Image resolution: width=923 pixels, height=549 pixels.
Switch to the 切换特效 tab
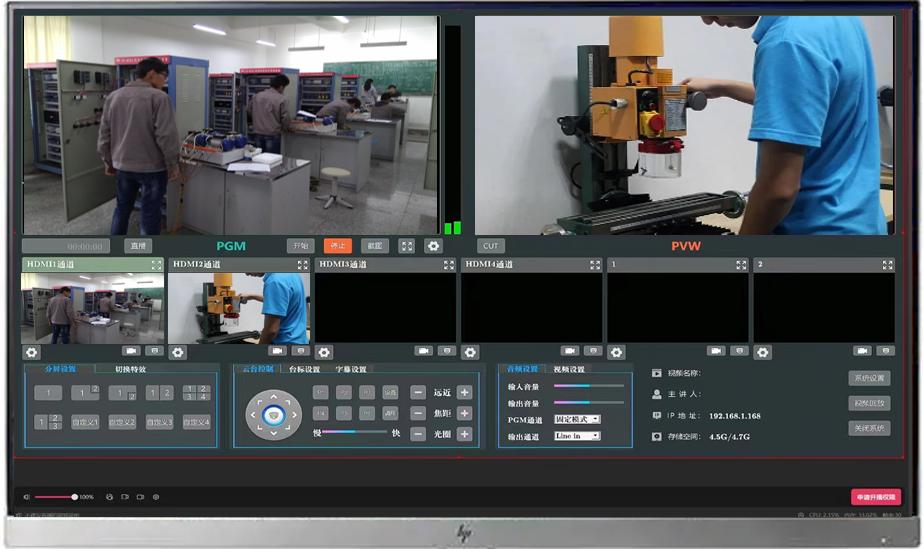click(x=130, y=369)
